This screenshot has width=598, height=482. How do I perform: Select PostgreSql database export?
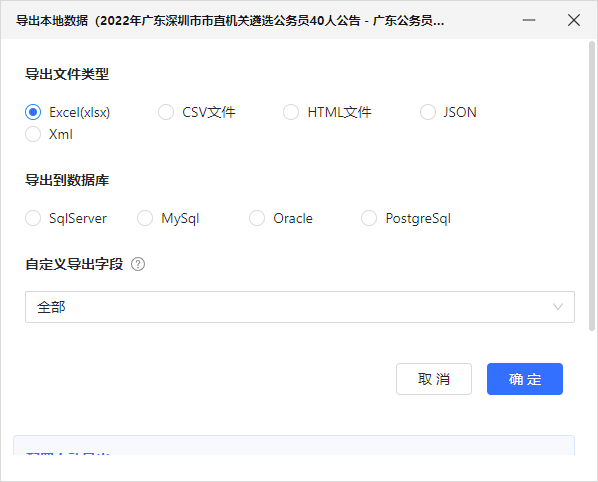tap(369, 218)
